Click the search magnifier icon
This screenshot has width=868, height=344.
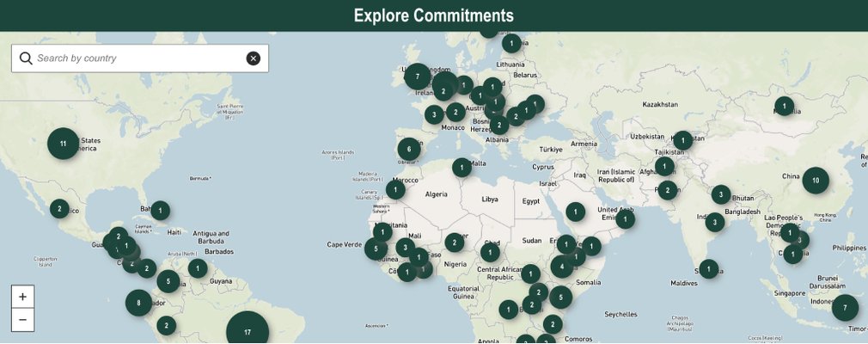26,58
